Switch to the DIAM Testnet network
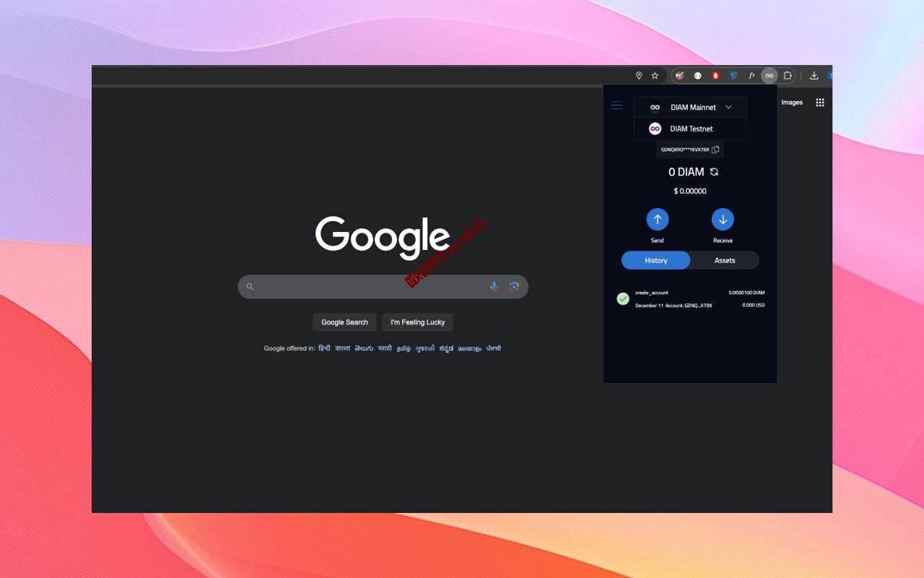 point(690,129)
